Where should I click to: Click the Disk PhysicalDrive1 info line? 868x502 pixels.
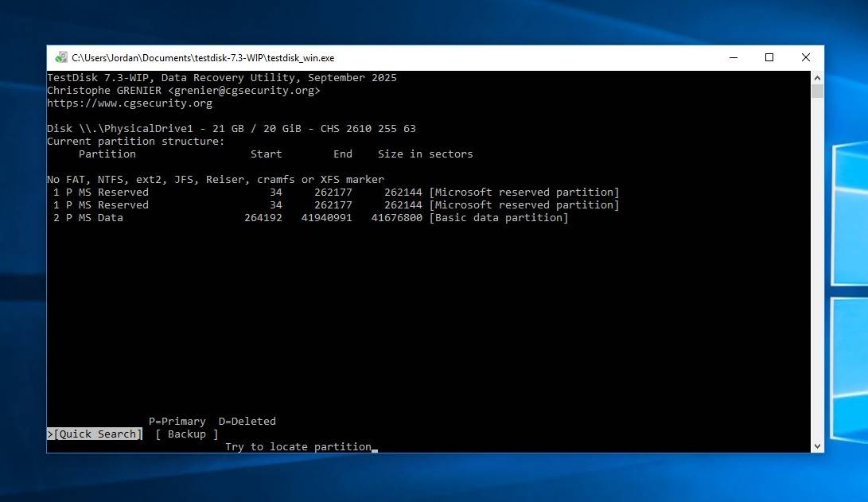tap(231, 129)
